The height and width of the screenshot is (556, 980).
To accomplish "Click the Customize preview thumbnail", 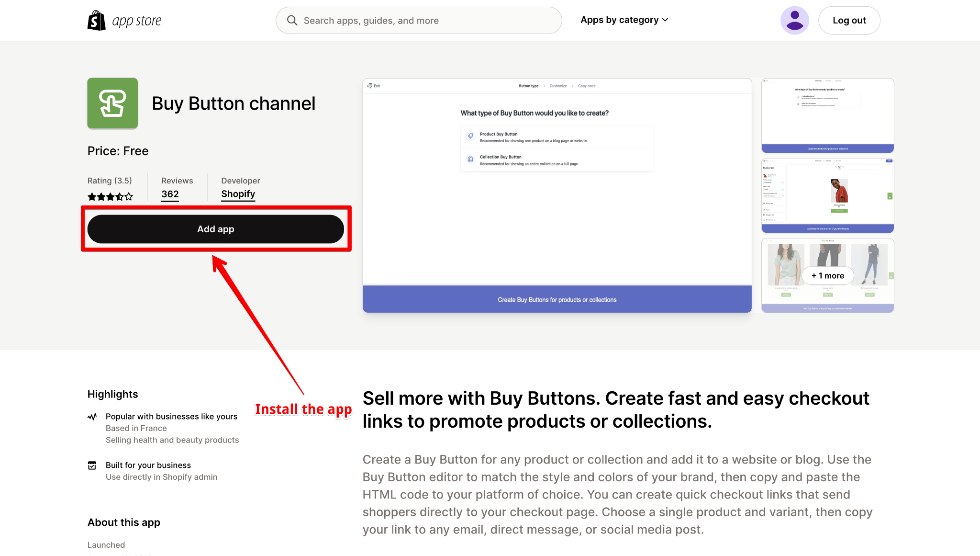I will click(827, 195).
